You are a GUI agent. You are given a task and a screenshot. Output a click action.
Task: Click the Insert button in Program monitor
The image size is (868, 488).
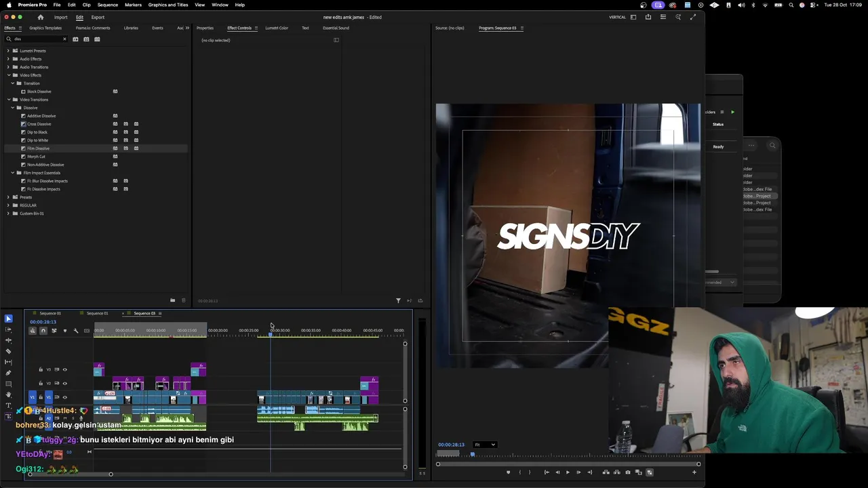pyautogui.click(x=606, y=472)
